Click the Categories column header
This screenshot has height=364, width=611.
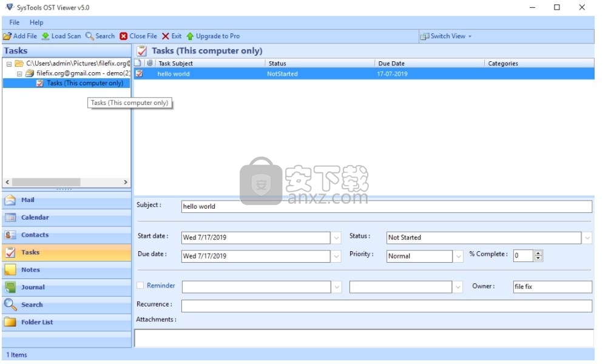pos(539,64)
